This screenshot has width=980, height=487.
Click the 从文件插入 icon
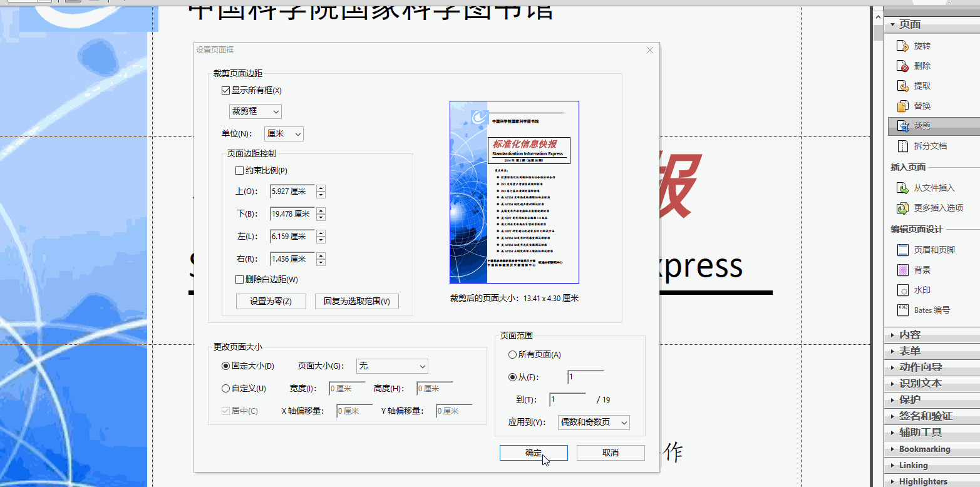point(902,188)
